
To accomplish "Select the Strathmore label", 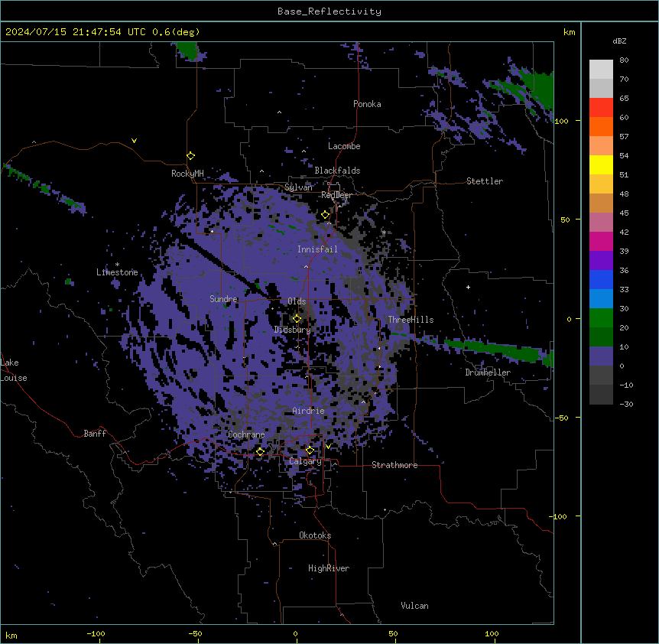I will [x=394, y=465].
